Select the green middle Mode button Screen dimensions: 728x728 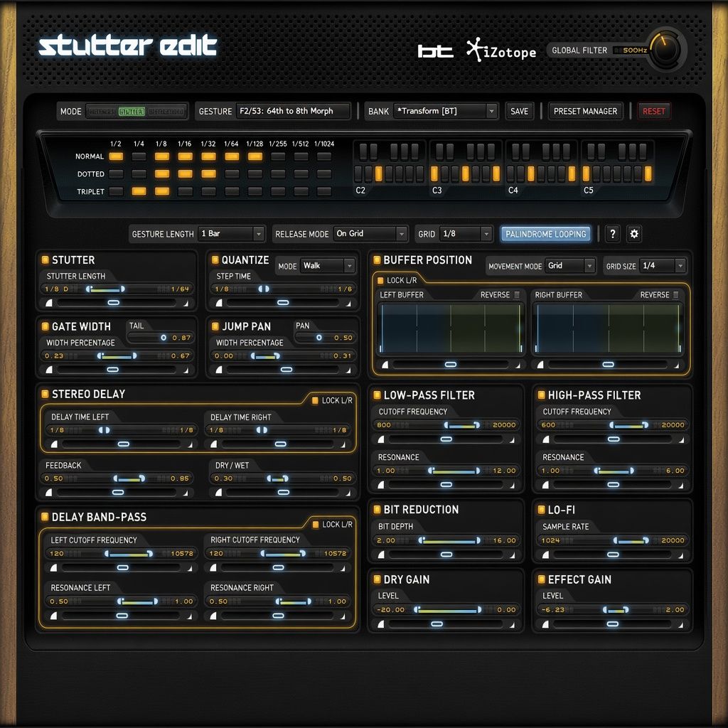tap(132, 112)
